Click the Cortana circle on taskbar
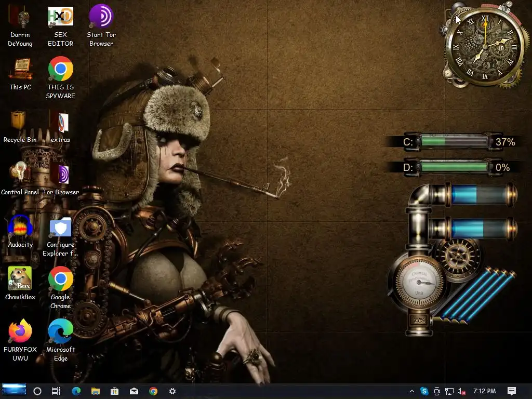532x399 pixels. pos(37,391)
